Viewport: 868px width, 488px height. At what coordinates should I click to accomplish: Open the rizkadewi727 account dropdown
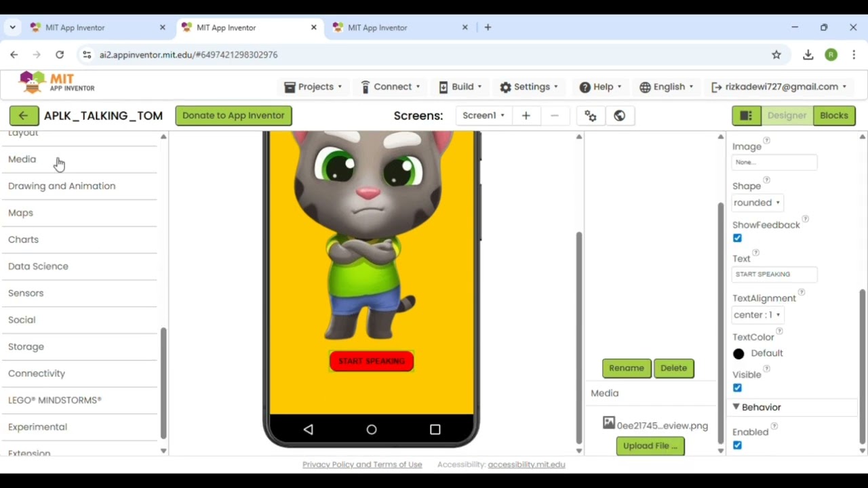tap(778, 87)
